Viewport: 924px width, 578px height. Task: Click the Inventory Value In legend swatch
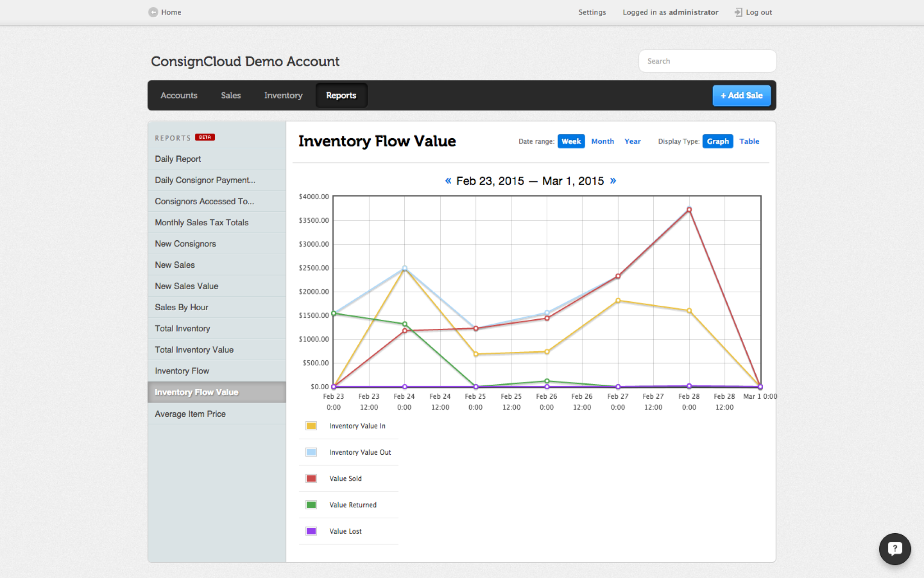coord(311,425)
